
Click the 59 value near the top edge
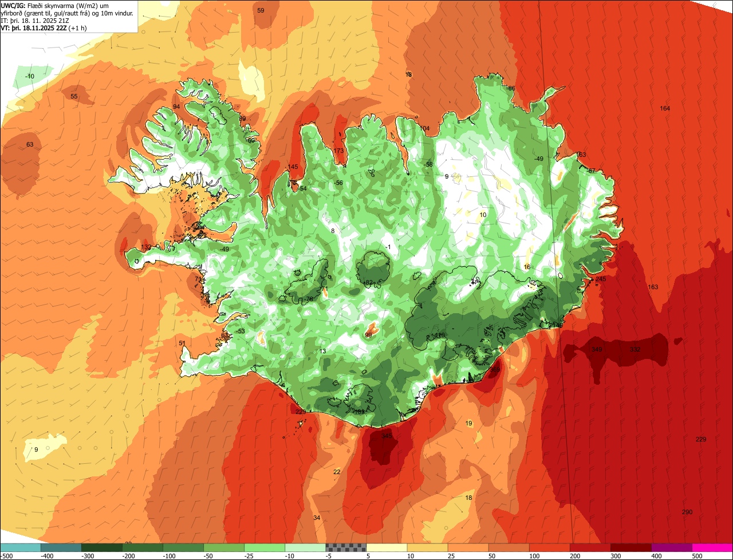click(261, 11)
